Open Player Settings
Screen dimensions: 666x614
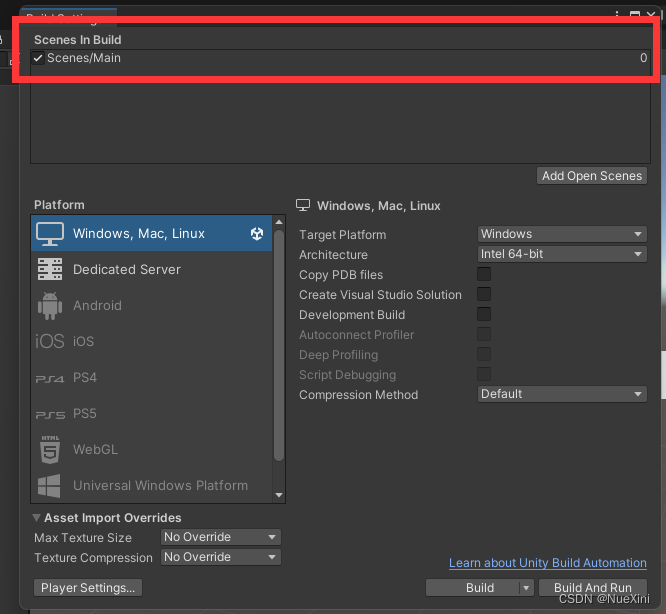(88, 588)
